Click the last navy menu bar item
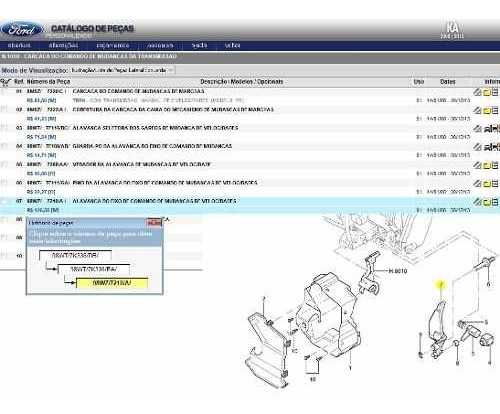This screenshot has width=500, height=414. click(232, 45)
